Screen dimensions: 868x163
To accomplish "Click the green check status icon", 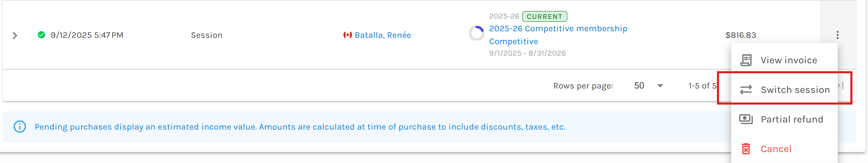I will (41, 35).
